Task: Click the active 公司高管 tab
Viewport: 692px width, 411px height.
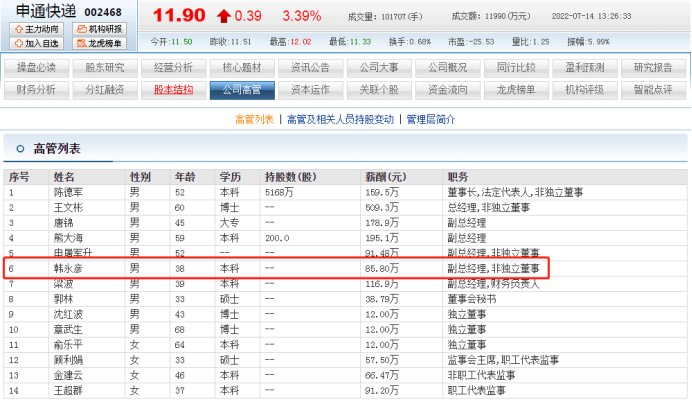Action: click(242, 90)
